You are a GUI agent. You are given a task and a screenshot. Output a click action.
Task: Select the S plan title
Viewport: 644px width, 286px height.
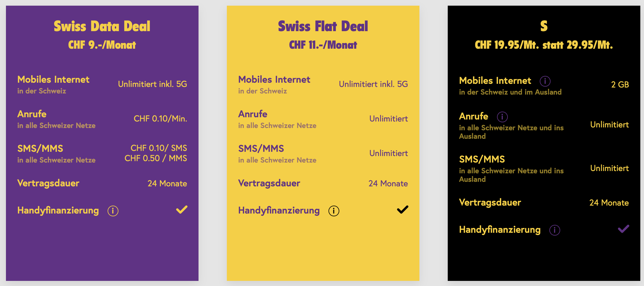click(544, 26)
